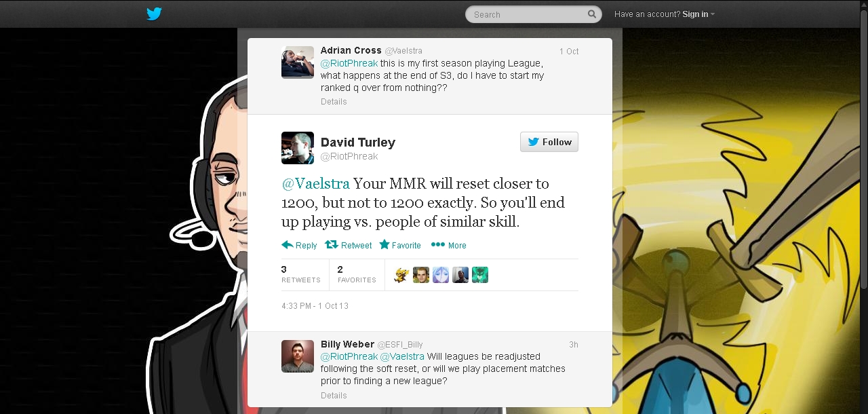Image resolution: width=868 pixels, height=414 pixels.
Task: Favorite the tweet with star icon
Action: tap(400, 245)
